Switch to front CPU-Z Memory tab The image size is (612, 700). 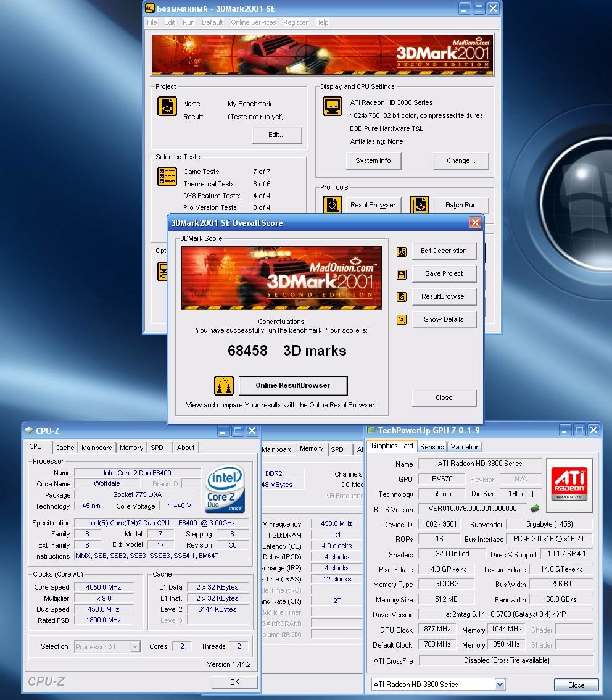[x=131, y=448]
